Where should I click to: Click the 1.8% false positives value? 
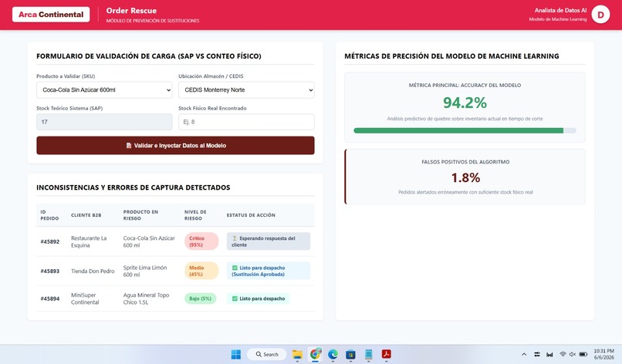tap(465, 177)
